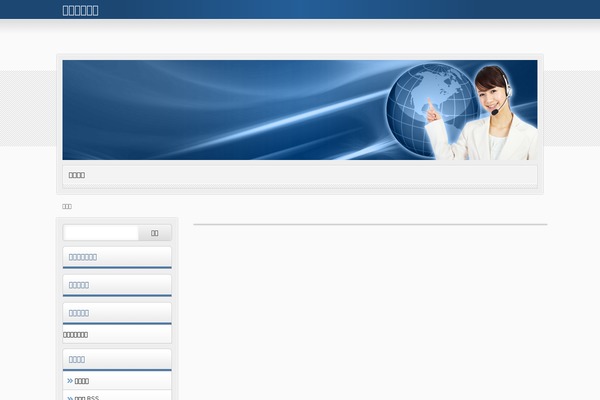Click the double-arrow icon beside the RSS link

click(70, 398)
